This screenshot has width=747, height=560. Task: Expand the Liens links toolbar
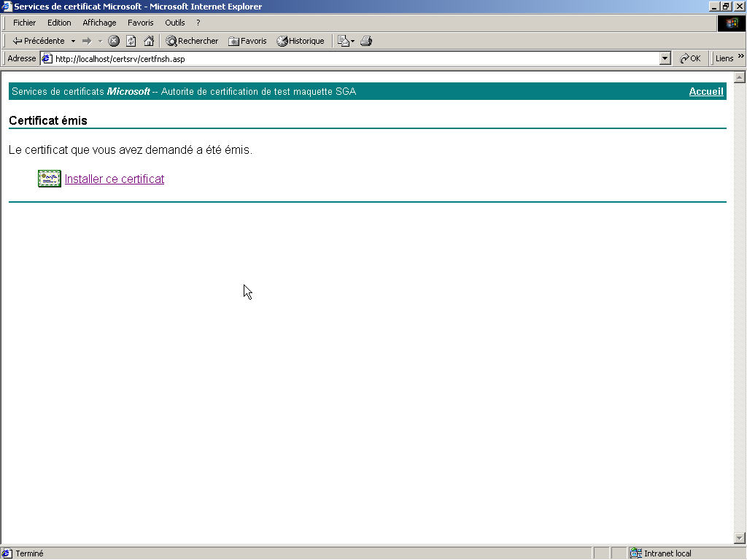click(x=741, y=57)
